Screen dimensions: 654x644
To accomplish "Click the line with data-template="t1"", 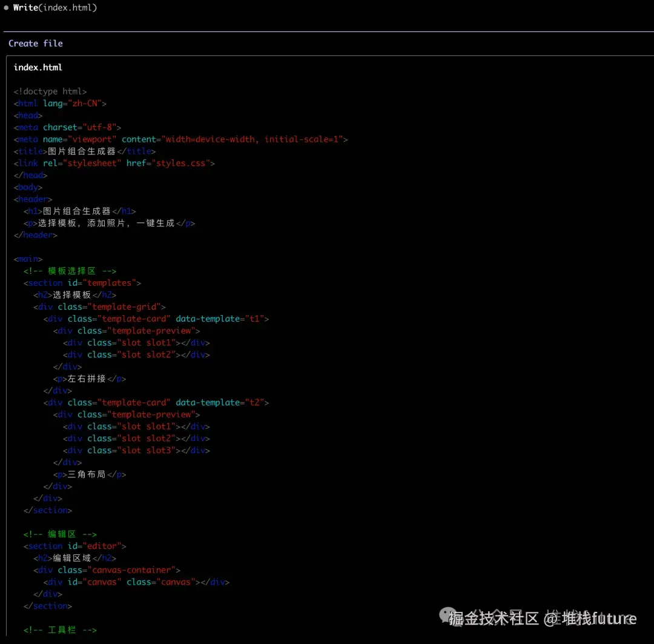I will tap(156, 319).
